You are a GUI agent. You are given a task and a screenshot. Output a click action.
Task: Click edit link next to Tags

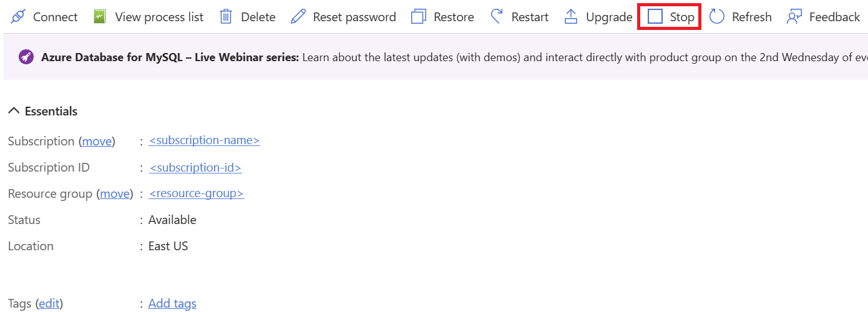49,304
